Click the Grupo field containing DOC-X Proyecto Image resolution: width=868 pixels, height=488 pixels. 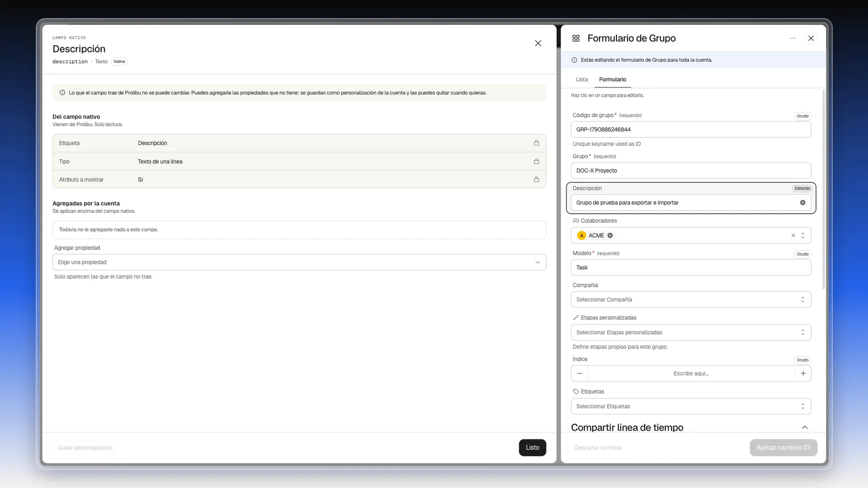click(691, 171)
